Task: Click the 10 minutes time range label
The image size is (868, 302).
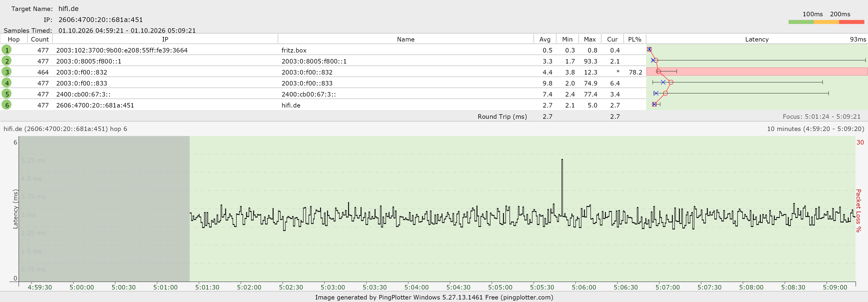Action: (816, 129)
